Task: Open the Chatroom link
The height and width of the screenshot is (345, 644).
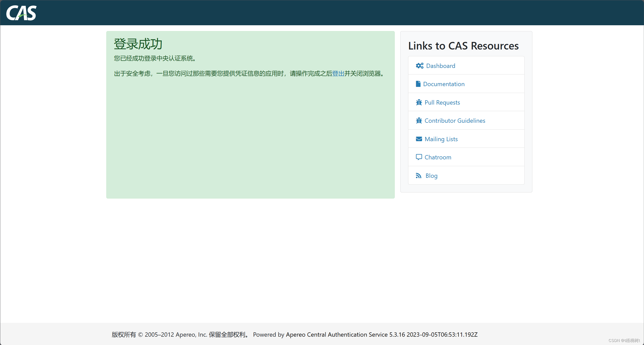Action: 438,157
